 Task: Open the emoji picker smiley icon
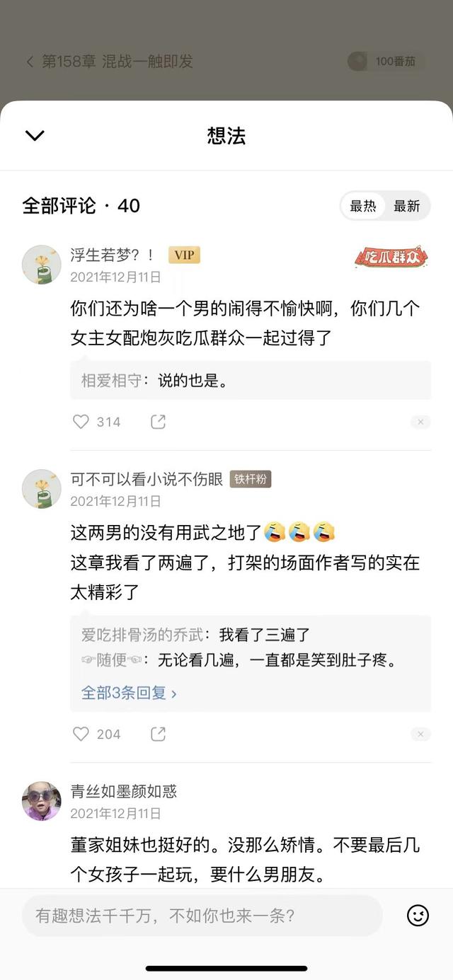[418, 915]
